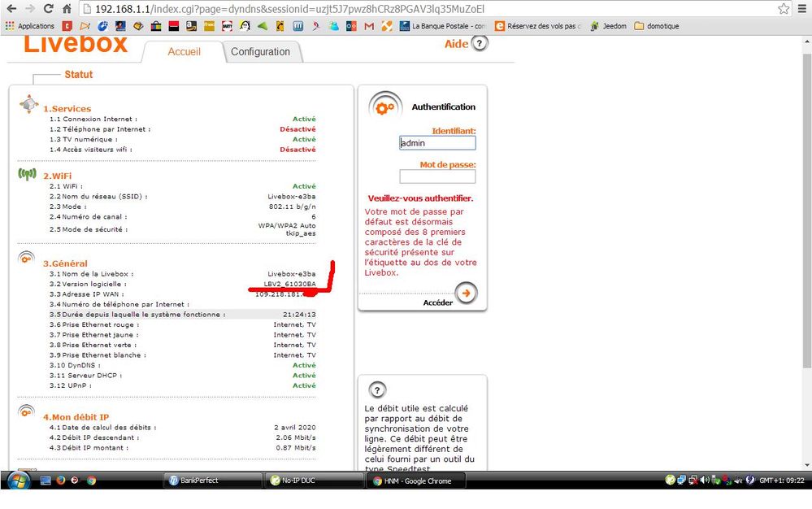Open the Amazon bookmark icon
Image resolution: width=812 pixels, height=509 pixels.
191,26
